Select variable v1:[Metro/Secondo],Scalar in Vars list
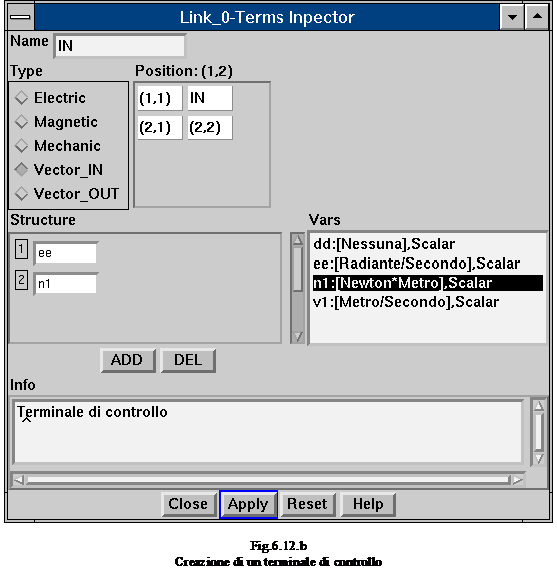The image size is (557, 572). point(406,302)
